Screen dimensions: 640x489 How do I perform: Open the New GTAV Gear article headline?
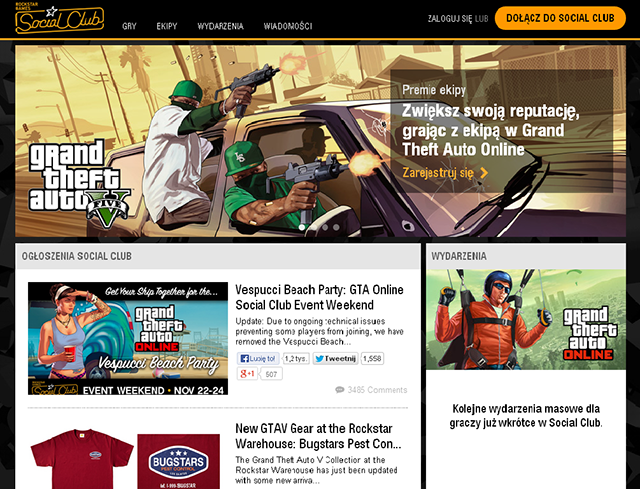[318, 435]
